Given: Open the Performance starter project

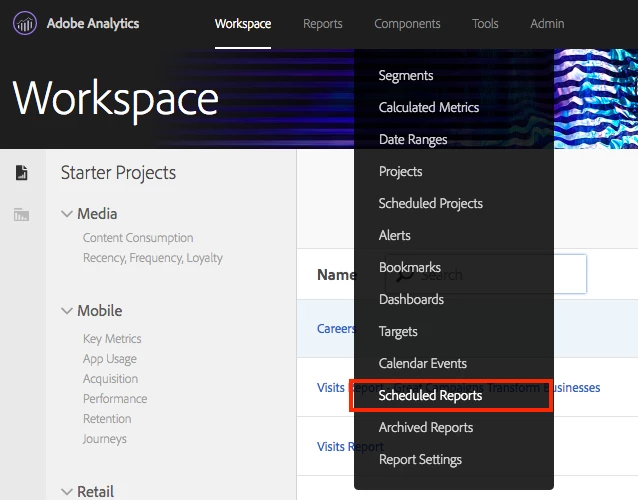Looking at the screenshot, I should [x=115, y=399].
